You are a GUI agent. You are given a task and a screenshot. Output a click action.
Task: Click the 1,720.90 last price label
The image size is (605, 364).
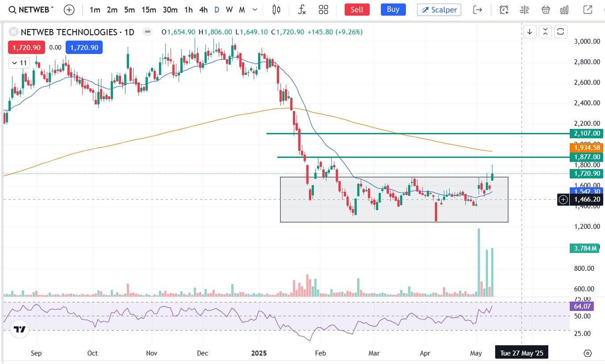pyautogui.click(x=586, y=174)
